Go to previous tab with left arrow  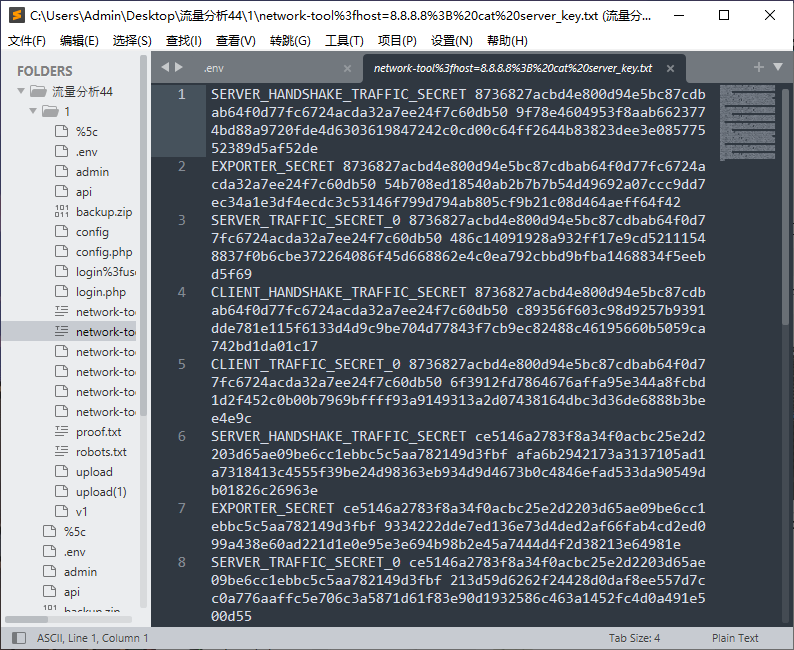165,67
